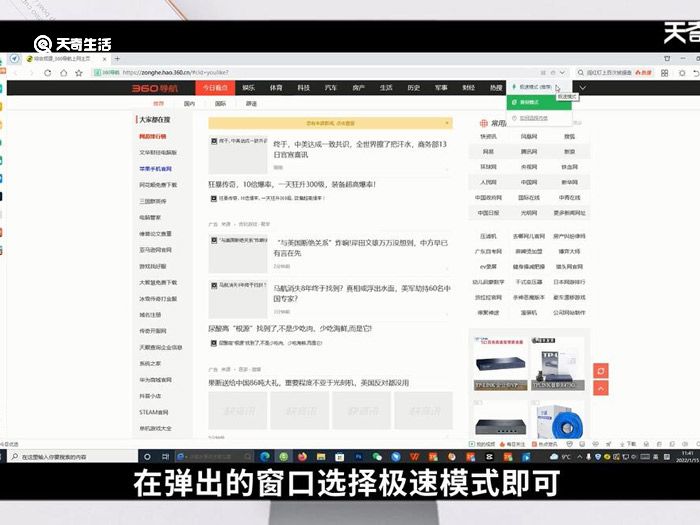Image resolution: width=700 pixels, height=525 pixels.
Task: Open 果断送给中国86吨大礼 headline
Action: point(308,383)
